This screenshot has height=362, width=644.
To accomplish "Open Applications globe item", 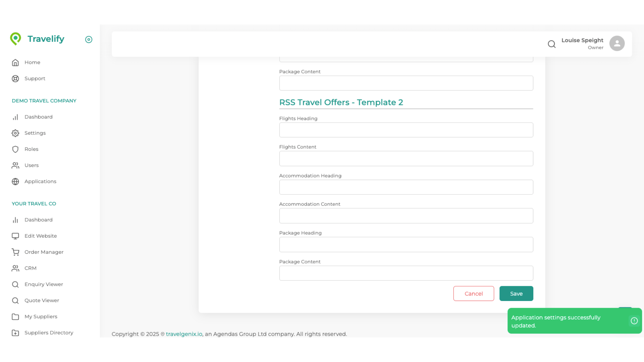I will 40,181.
